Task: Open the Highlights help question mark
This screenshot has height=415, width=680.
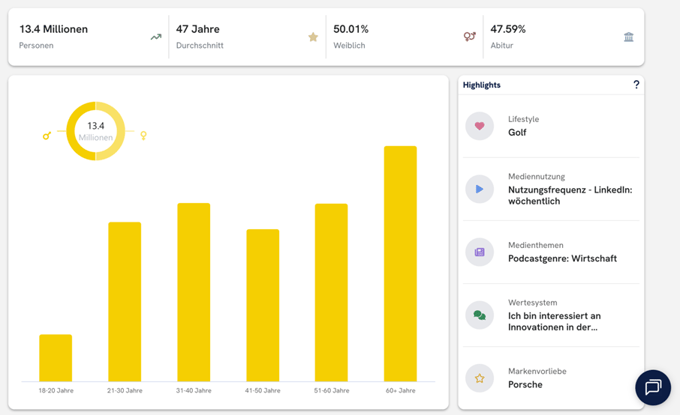Action: coord(636,85)
